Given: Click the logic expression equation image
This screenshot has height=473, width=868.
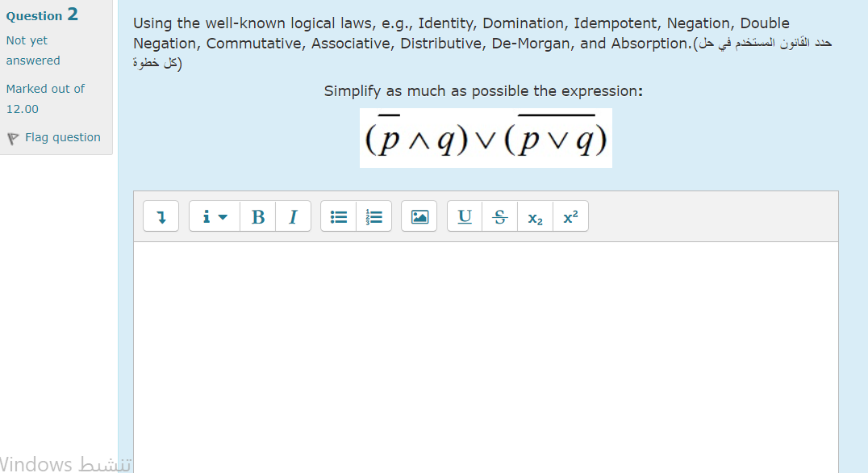Looking at the screenshot, I should point(486,138).
